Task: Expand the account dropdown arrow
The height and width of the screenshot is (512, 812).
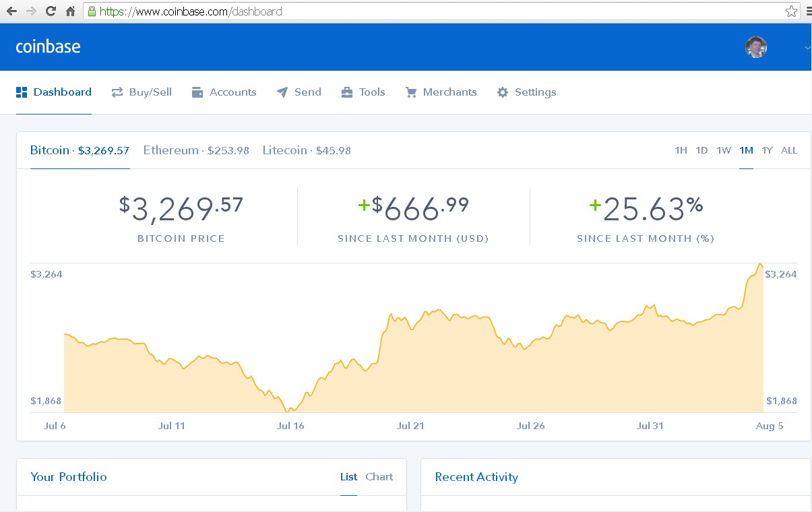Action: tap(808, 47)
